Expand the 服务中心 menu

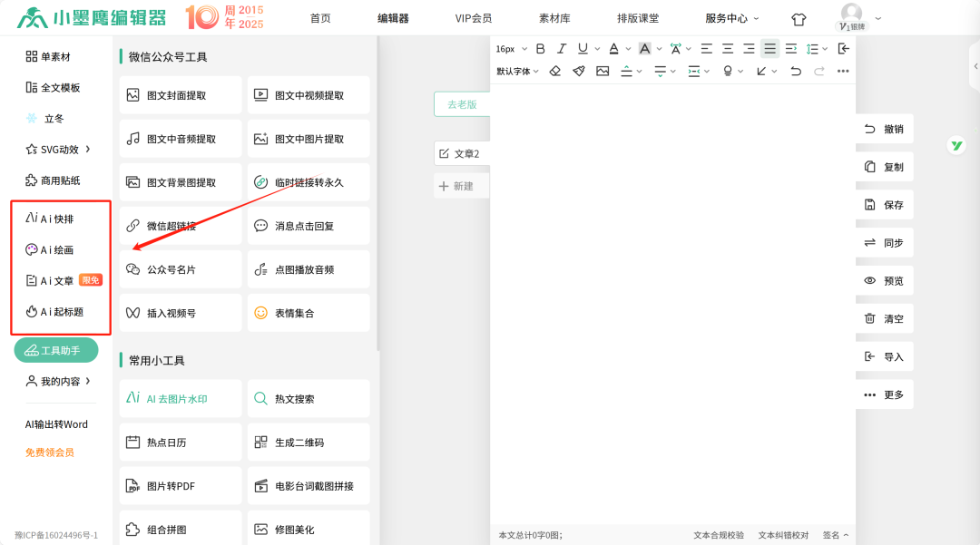coord(731,18)
